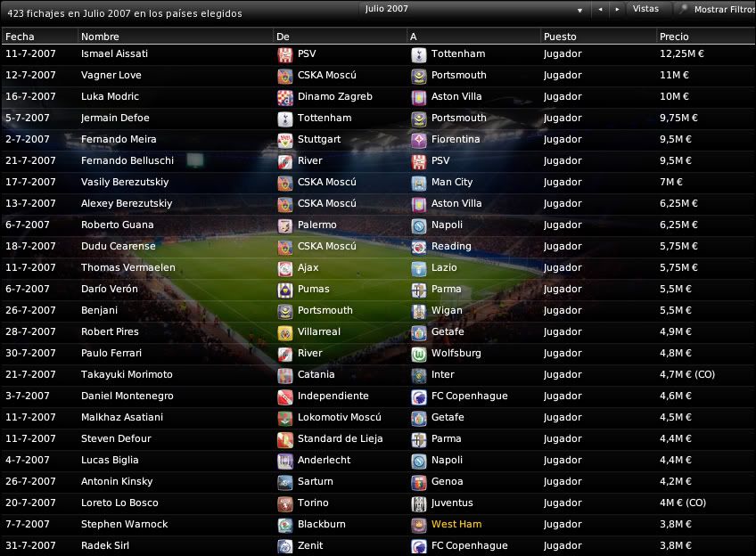Click the Villarreal club crest icon
Screen dimensions: 756x556
click(x=285, y=332)
